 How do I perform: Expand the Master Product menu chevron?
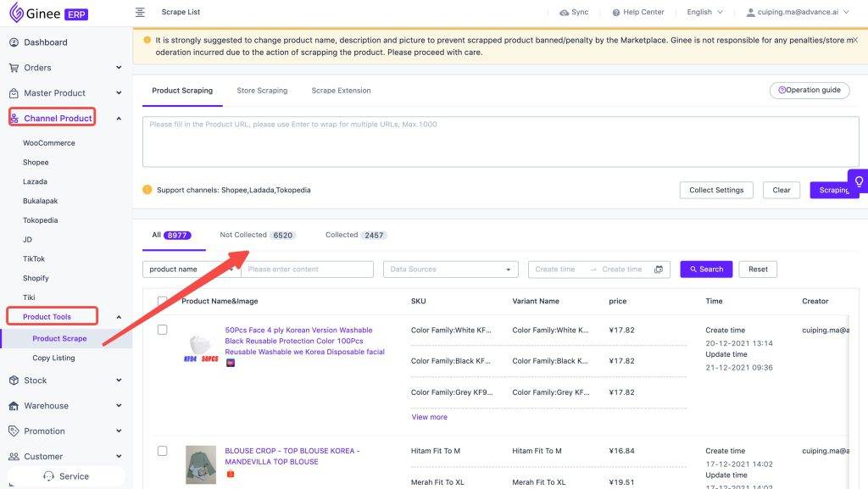[119, 93]
